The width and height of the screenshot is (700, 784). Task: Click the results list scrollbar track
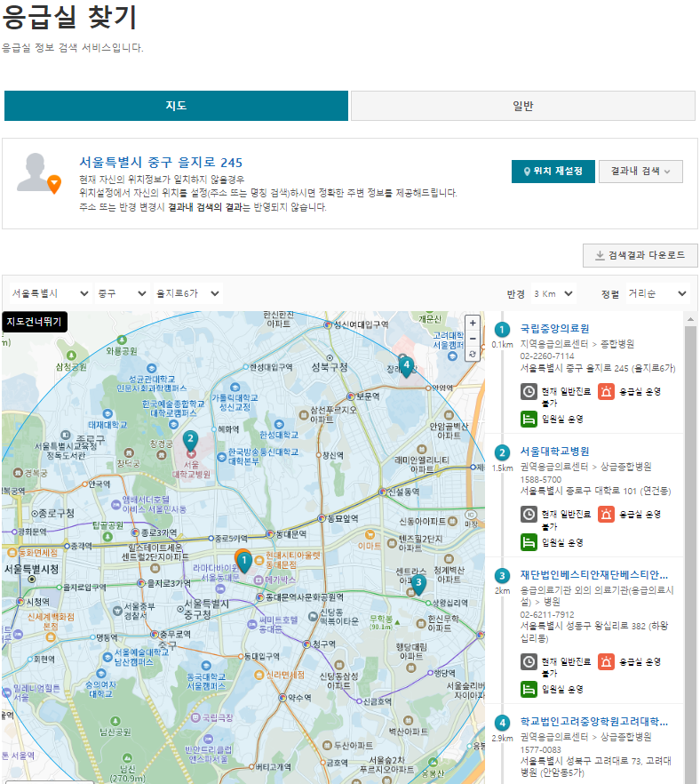tap(690, 555)
